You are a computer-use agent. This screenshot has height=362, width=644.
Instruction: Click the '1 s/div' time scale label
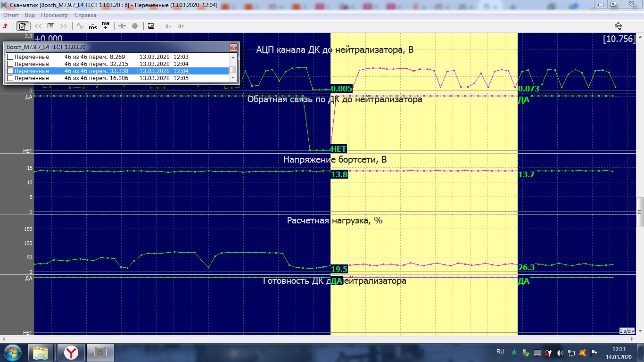click(627, 331)
